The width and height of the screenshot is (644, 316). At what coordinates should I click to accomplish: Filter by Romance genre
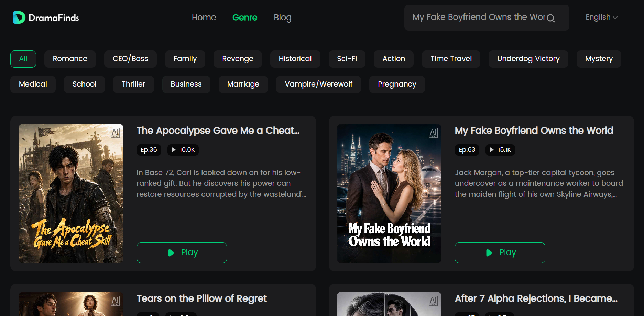70,59
